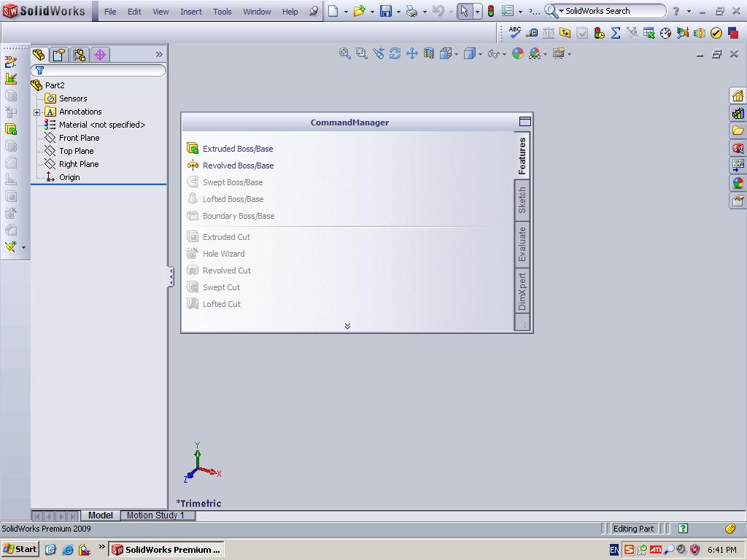Open the Select tool dropdown arrow
Viewport: 747px width, 560px height.
click(x=477, y=12)
